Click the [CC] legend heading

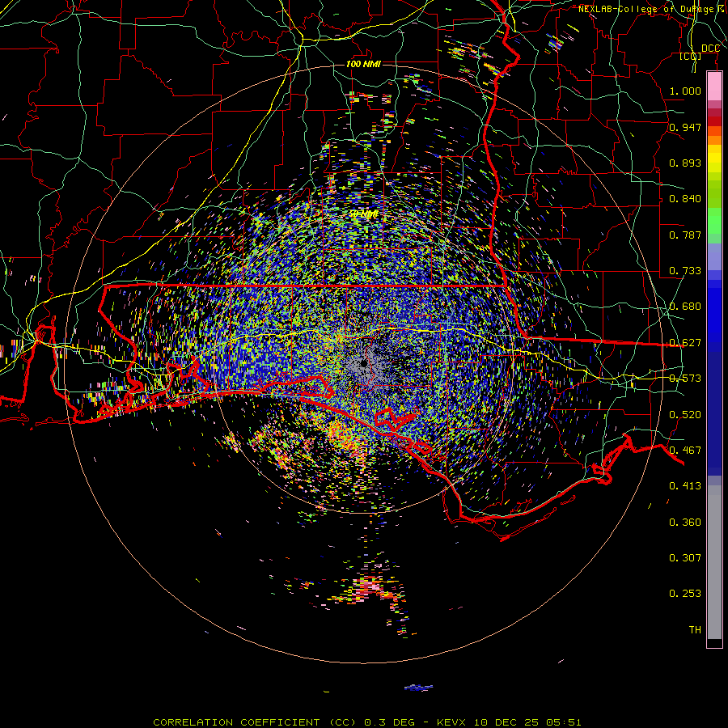pos(691,56)
